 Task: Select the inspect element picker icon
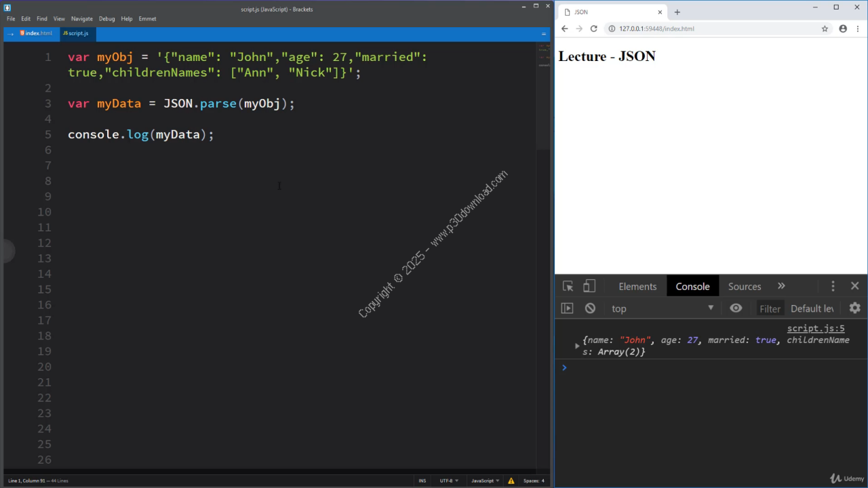tap(568, 286)
